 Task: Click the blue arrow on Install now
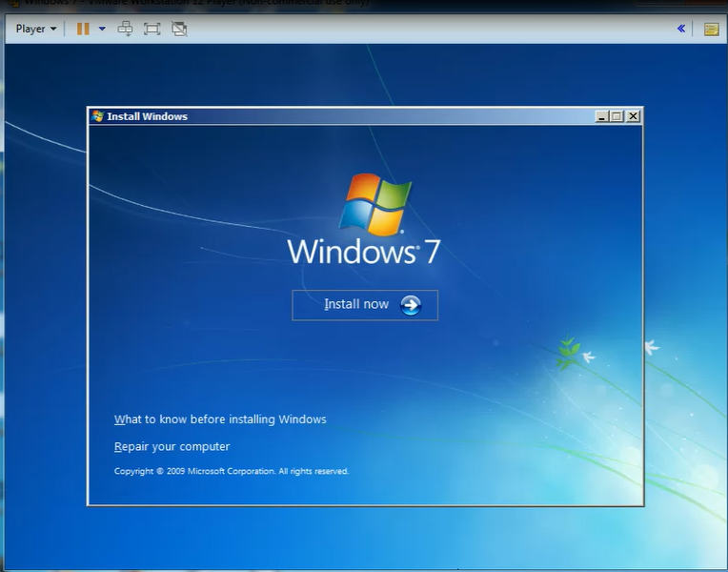[411, 305]
